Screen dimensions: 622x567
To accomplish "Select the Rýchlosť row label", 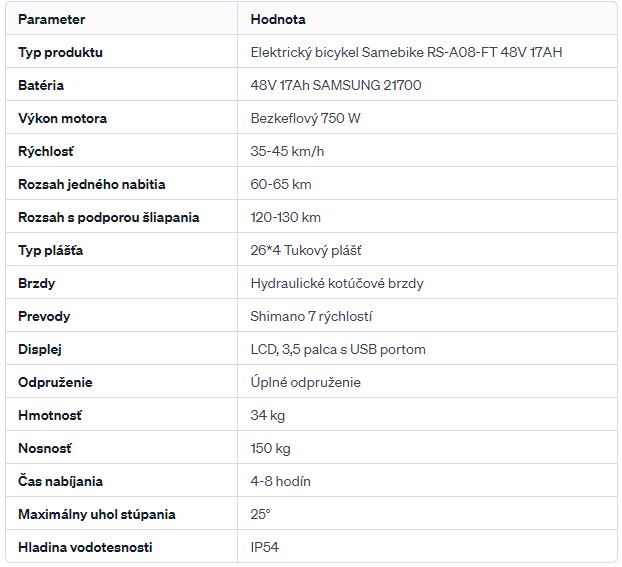I will [46, 151].
